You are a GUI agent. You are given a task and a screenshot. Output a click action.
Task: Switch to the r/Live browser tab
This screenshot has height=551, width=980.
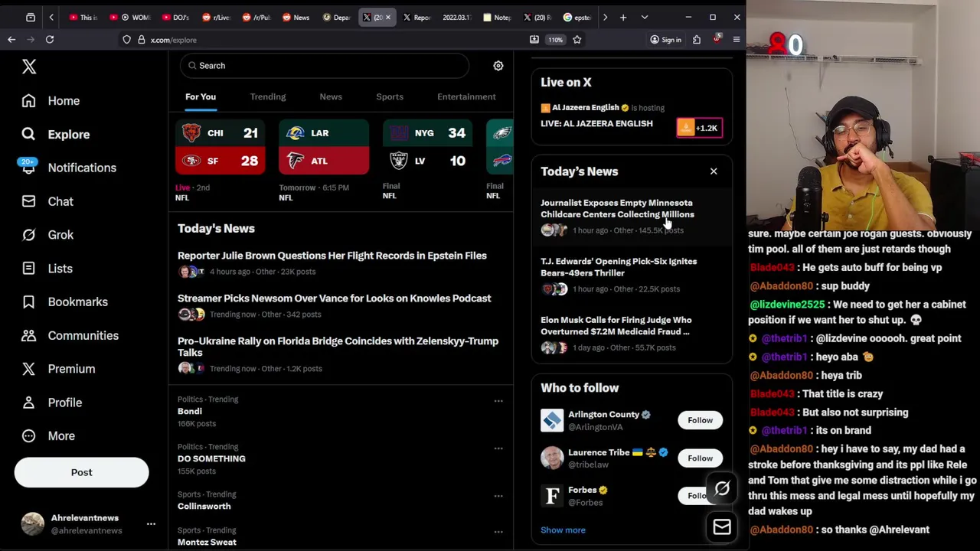pyautogui.click(x=217, y=17)
